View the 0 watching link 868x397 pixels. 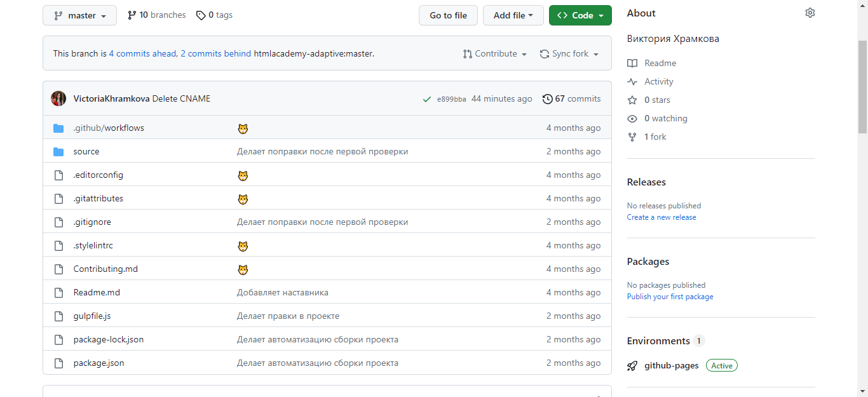pos(657,118)
